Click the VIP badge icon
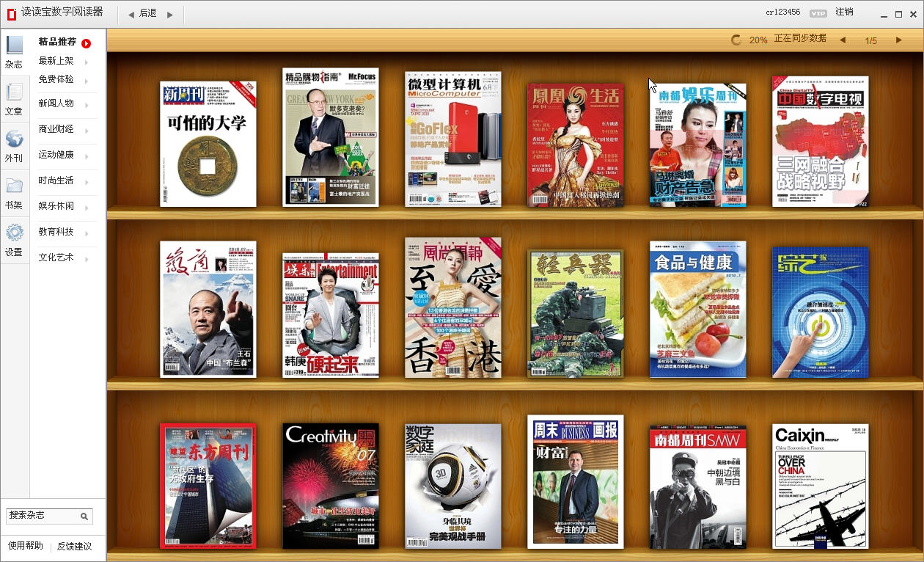Screen dimensions: 924x562 (x=818, y=13)
